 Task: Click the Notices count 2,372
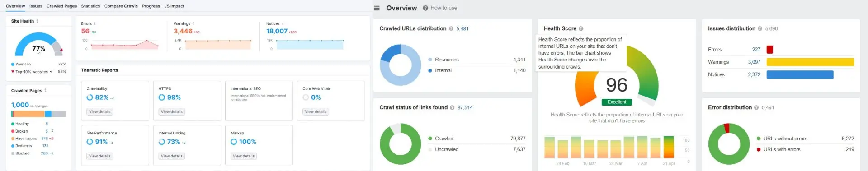point(754,74)
